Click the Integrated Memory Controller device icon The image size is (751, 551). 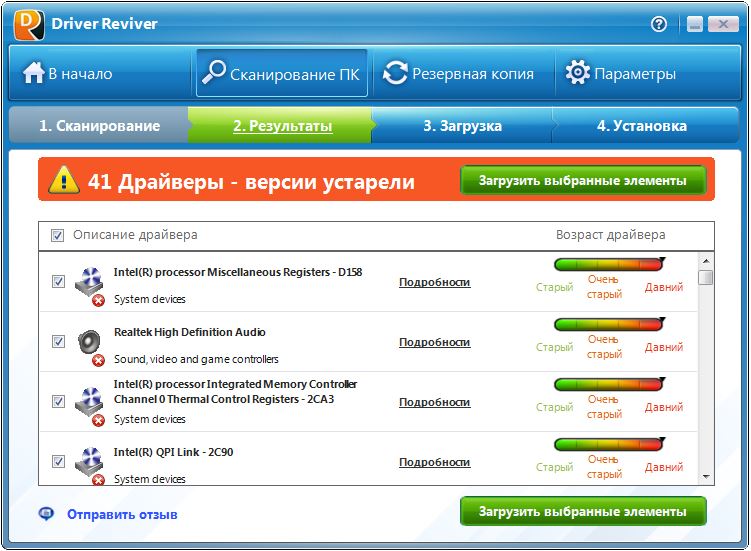click(x=90, y=402)
